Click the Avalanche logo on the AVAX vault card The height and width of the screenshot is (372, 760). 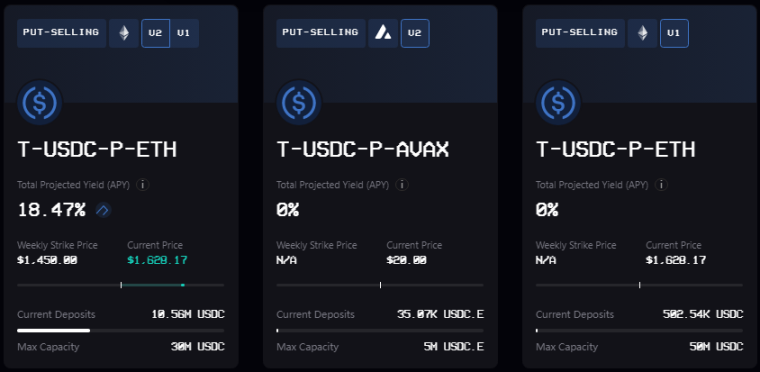point(383,33)
